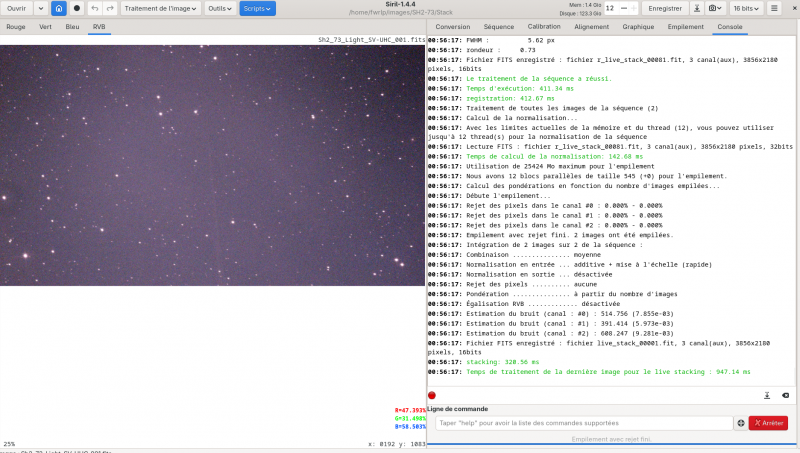800x453 pixels.
Task: Redo the last image operation
Action: click(110, 8)
